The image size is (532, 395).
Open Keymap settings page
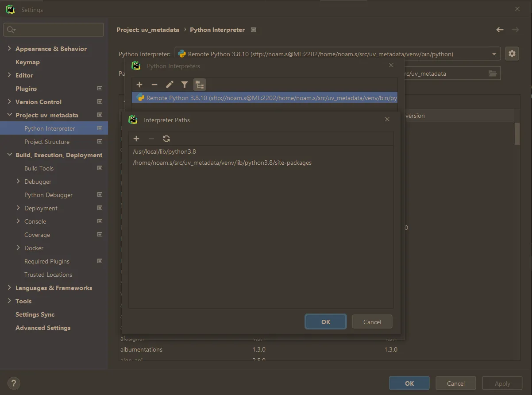point(27,62)
